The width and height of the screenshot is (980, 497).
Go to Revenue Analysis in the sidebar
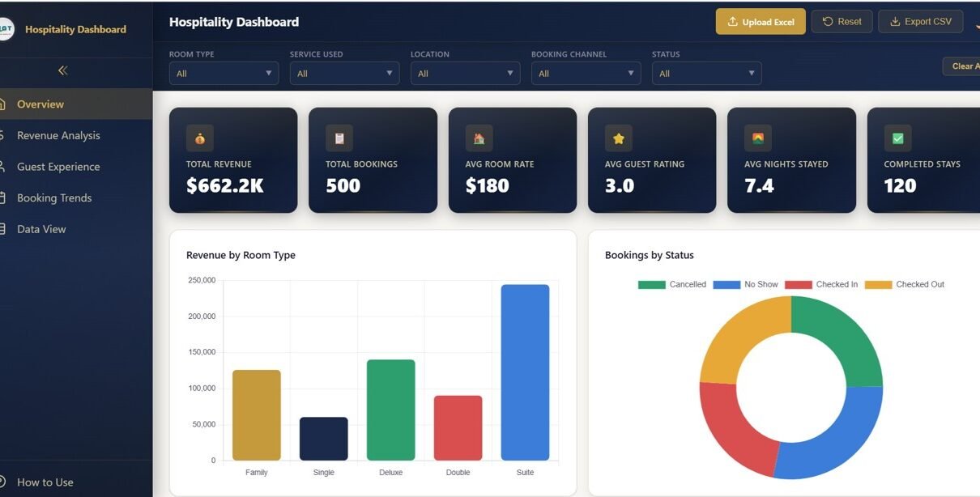[x=58, y=135]
